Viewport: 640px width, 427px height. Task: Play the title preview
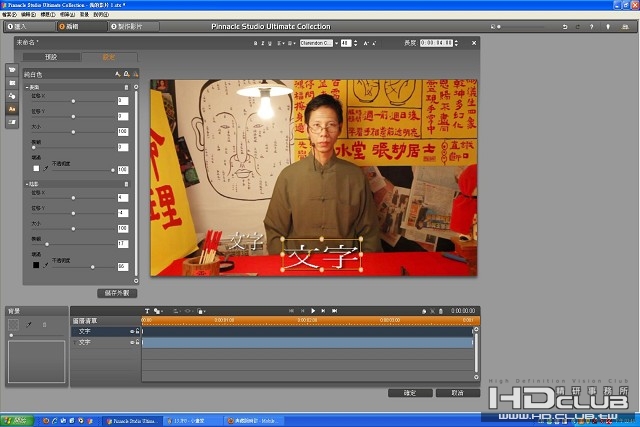point(313,311)
